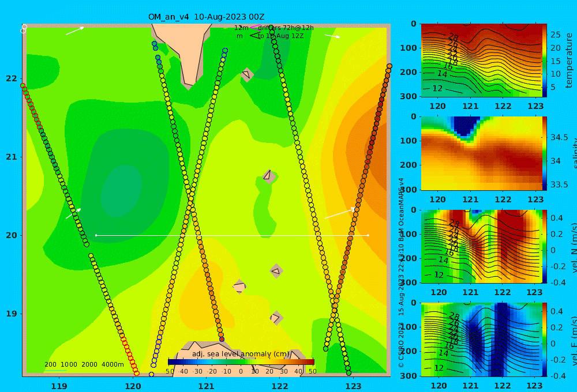Screen dimensions: 577x392
Task: Click the 'temperature' axis label
Action: coord(569,61)
